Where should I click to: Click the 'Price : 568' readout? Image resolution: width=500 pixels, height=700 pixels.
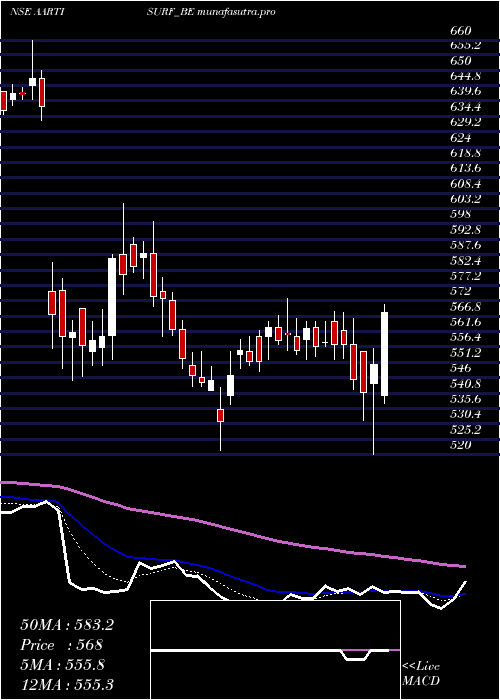[x=62, y=645]
